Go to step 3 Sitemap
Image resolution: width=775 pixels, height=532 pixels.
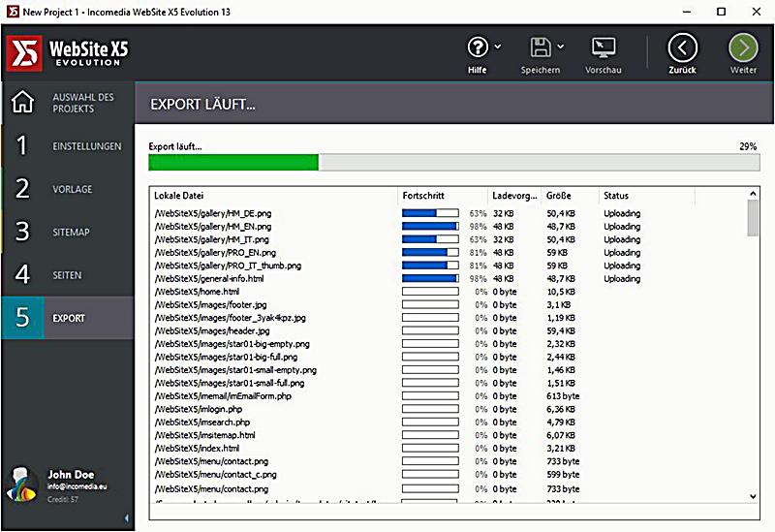point(68,232)
